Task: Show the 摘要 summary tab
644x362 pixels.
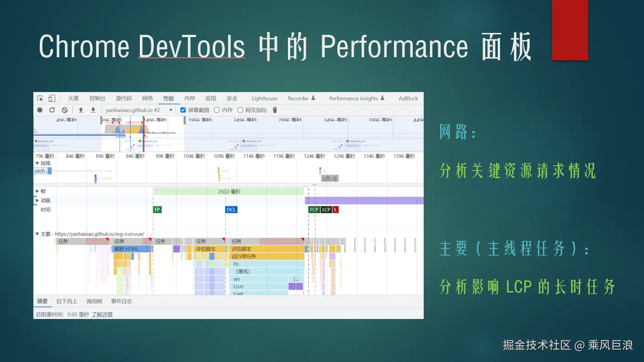Action: 42,301
